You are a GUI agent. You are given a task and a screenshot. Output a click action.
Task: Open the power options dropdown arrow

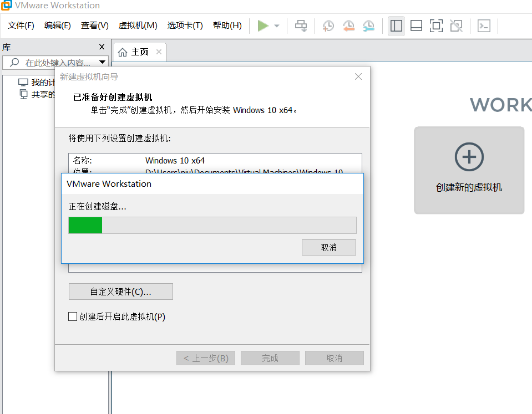tap(277, 25)
